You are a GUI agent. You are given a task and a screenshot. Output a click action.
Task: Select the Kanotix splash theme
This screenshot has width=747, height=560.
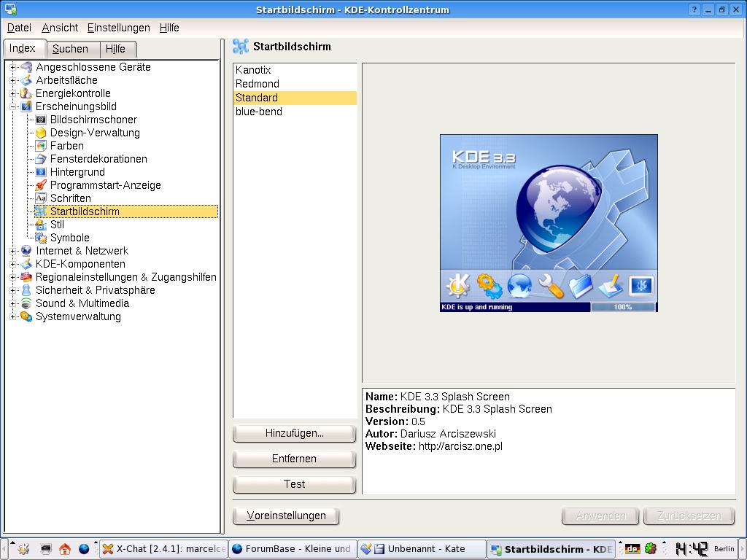pos(295,70)
